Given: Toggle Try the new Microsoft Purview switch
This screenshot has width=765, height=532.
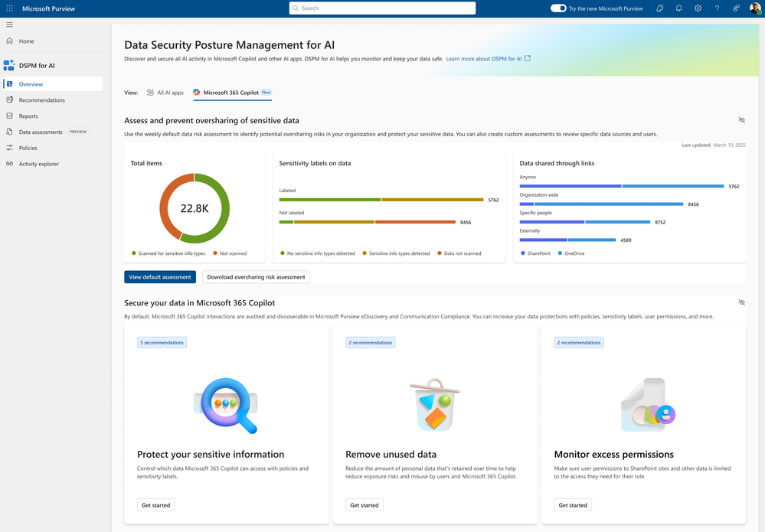Looking at the screenshot, I should pyautogui.click(x=558, y=8).
